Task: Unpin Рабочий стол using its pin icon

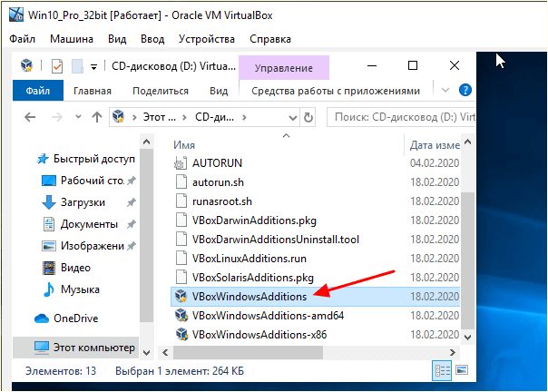Action: pos(131,181)
